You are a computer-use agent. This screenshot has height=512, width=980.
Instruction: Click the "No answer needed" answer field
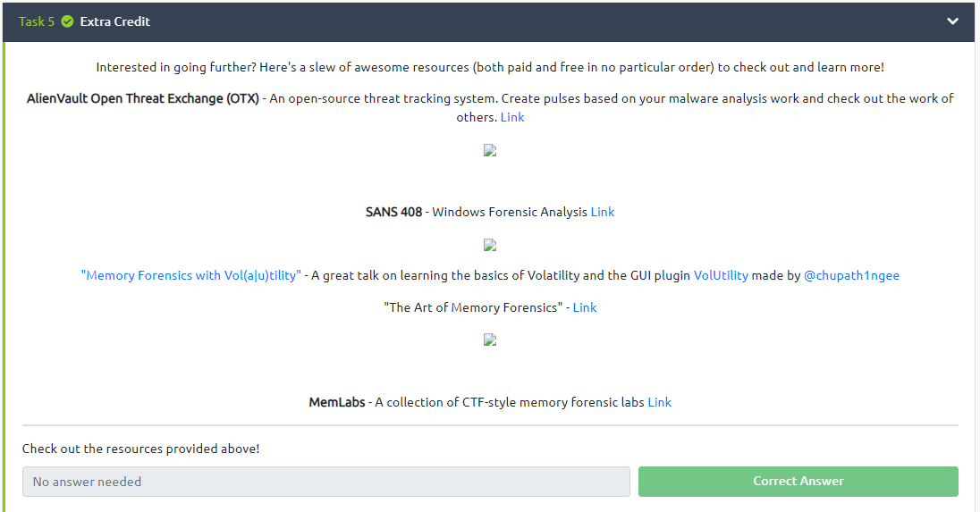pos(325,482)
